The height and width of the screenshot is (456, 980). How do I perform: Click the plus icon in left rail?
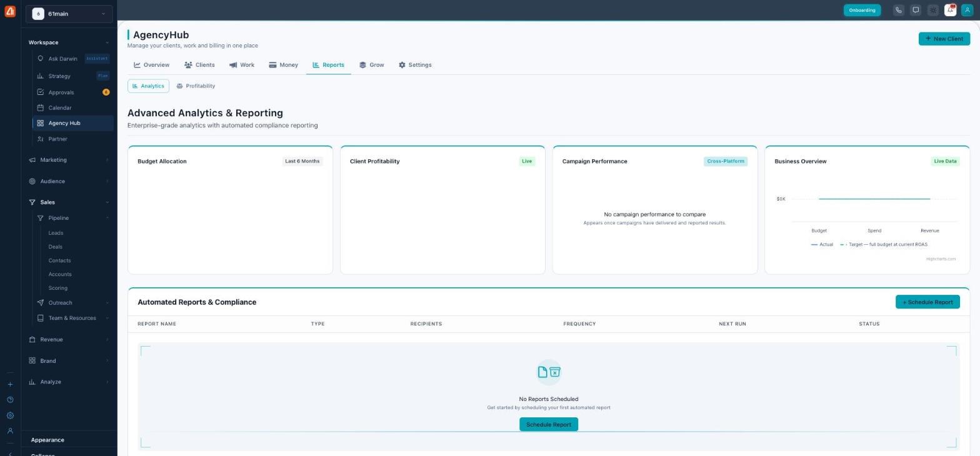click(10, 385)
